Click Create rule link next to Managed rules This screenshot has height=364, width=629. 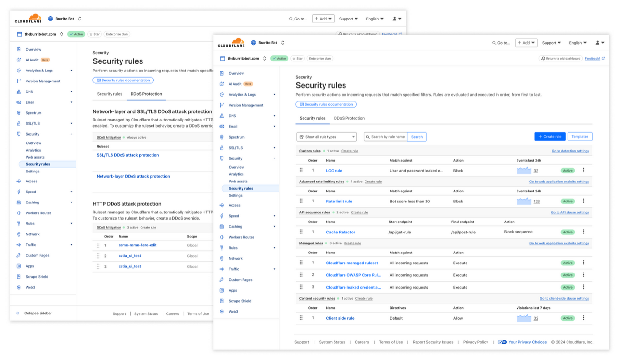352,243
